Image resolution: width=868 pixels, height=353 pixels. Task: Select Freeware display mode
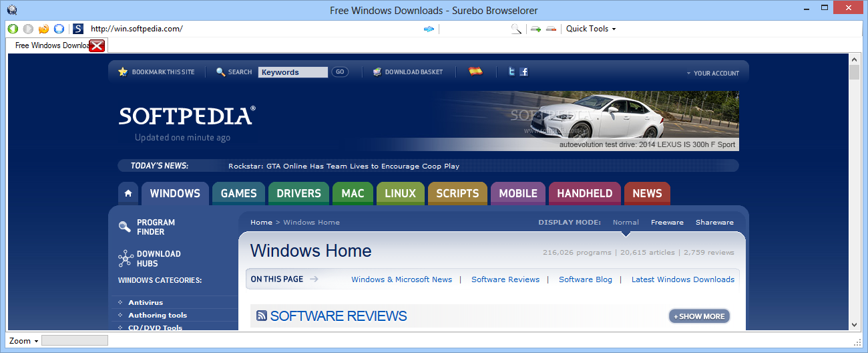(667, 222)
